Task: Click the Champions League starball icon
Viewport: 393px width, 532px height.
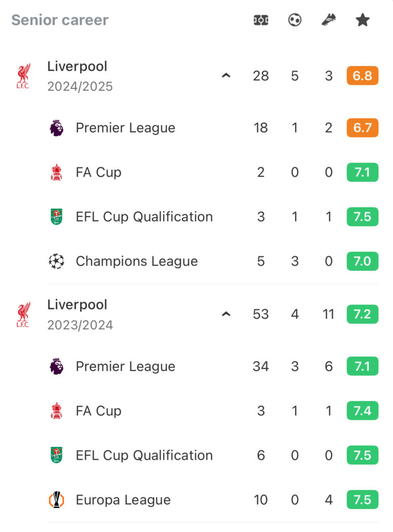Action: pyautogui.click(x=56, y=261)
